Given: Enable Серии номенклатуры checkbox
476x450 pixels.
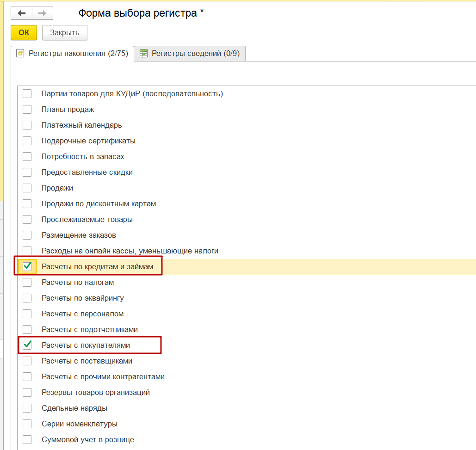Looking at the screenshot, I should coord(27,423).
